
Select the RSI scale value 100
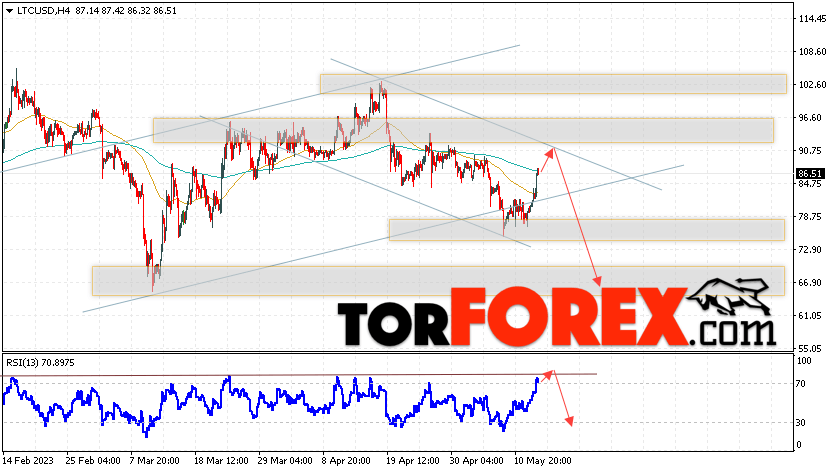click(805, 361)
